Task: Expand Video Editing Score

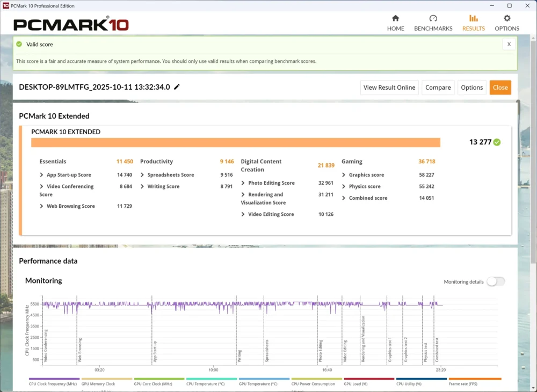Action: pyautogui.click(x=243, y=214)
